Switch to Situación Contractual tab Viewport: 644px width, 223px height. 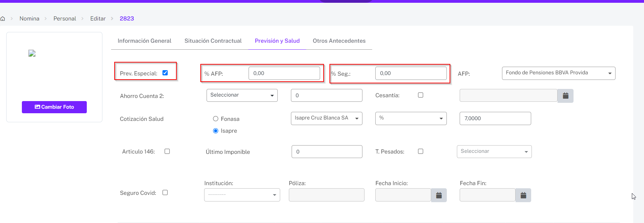213,41
